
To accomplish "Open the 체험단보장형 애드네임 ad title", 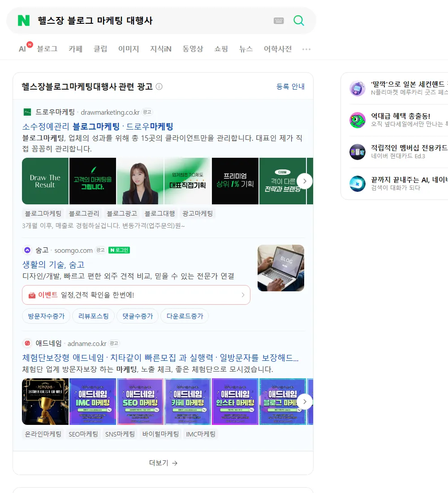I will [x=160, y=358].
